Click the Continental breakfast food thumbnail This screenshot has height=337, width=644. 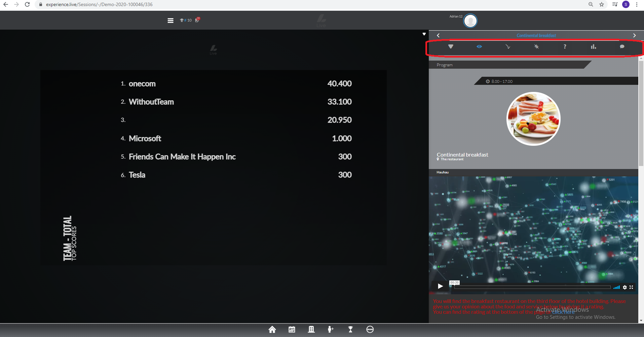[533, 119]
